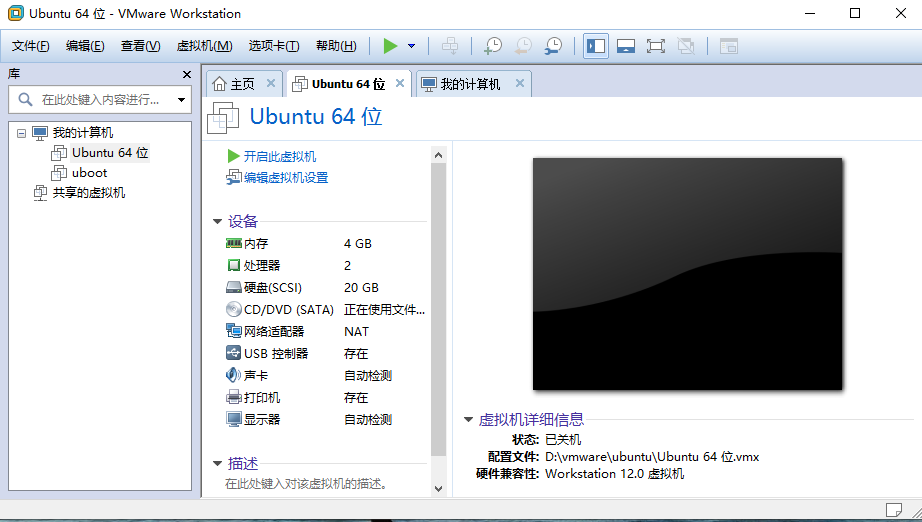This screenshot has height=522, width=922.
Task: Open the library search filter dropdown
Action: point(182,100)
